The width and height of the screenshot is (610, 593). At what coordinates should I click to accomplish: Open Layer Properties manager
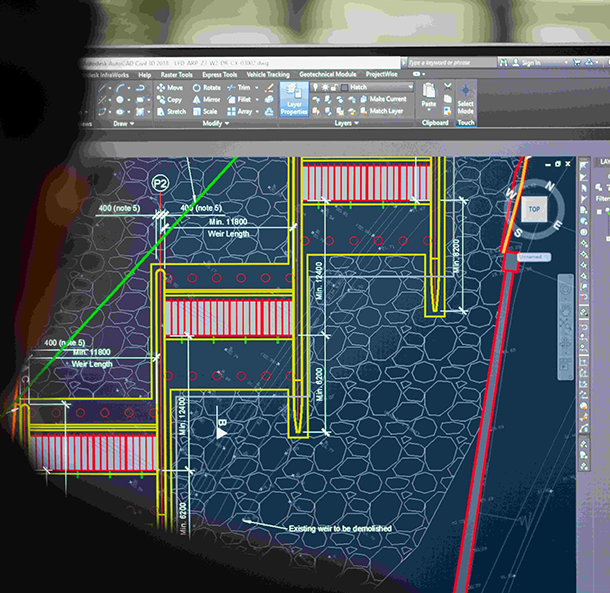coord(294,101)
